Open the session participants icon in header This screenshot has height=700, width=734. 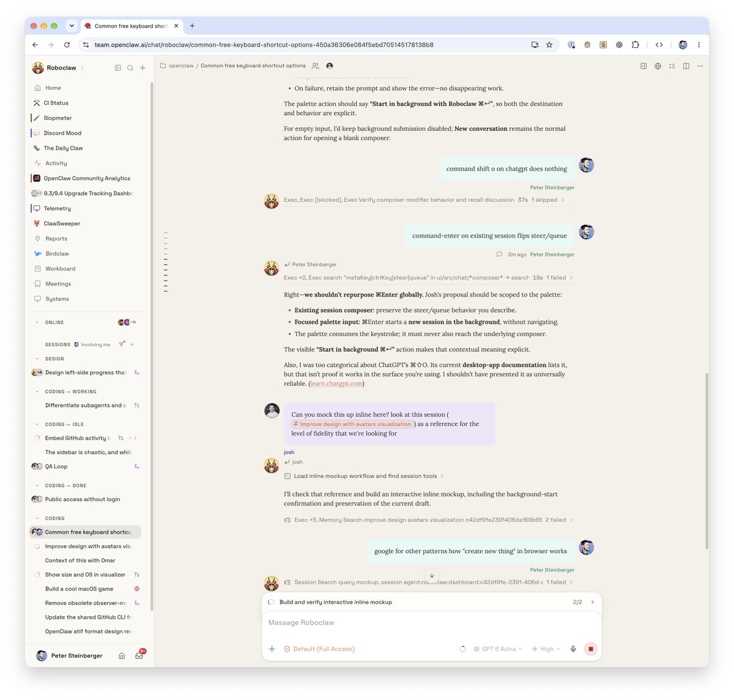click(x=316, y=65)
